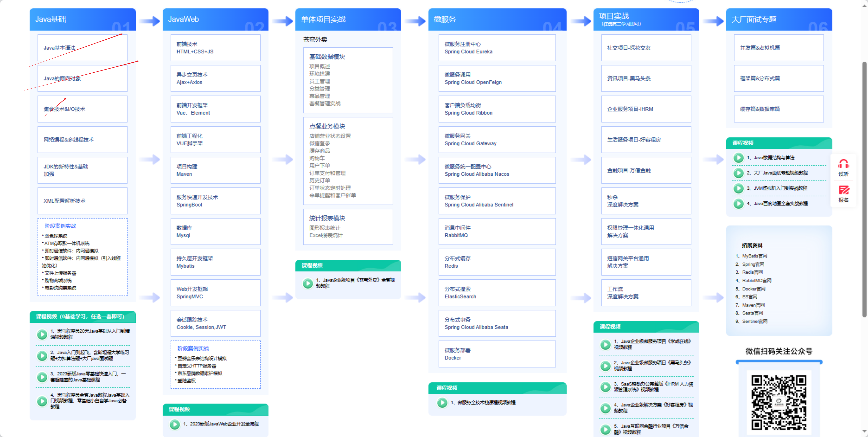Open the ES官网 link
The width and height of the screenshot is (868, 437).
(x=750, y=297)
